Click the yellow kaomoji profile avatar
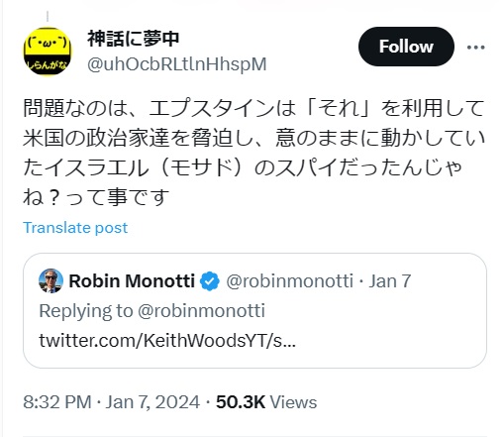 [48, 52]
